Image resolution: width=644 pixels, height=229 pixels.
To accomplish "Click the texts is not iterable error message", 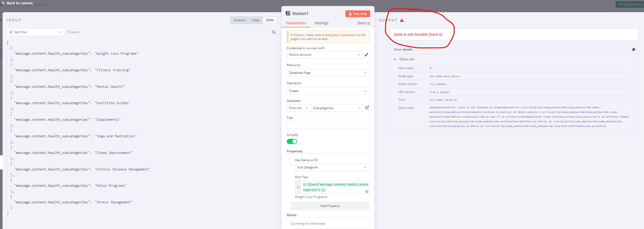I will coord(418,34).
